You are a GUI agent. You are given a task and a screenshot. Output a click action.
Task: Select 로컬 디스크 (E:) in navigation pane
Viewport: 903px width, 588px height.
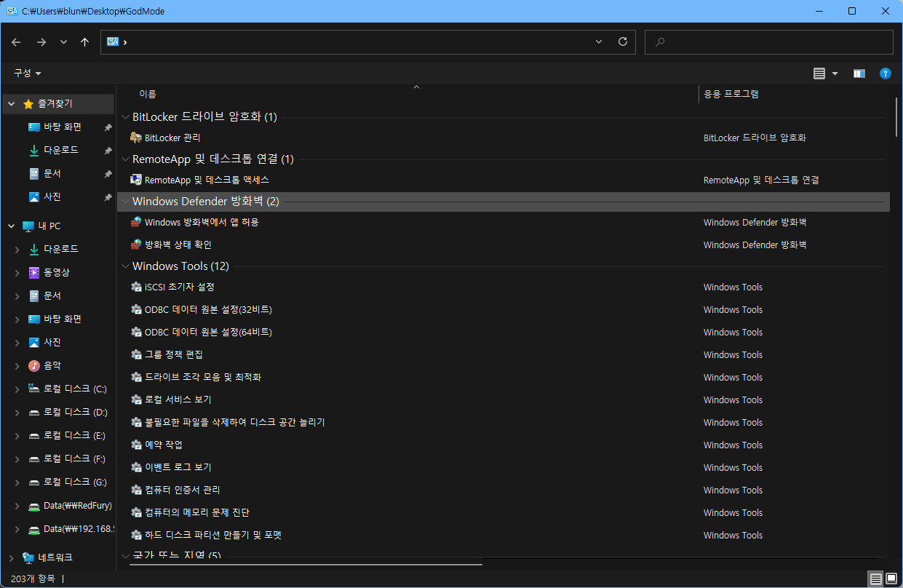pos(67,436)
